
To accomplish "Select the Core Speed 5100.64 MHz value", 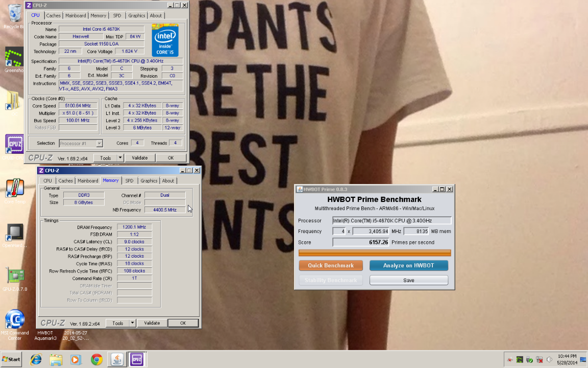I will coord(78,106).
